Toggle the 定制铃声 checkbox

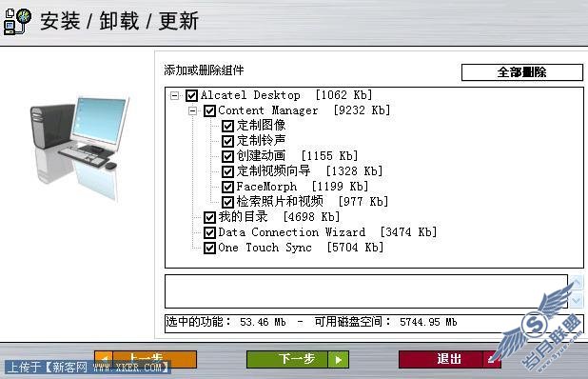(x=227, y=141)
